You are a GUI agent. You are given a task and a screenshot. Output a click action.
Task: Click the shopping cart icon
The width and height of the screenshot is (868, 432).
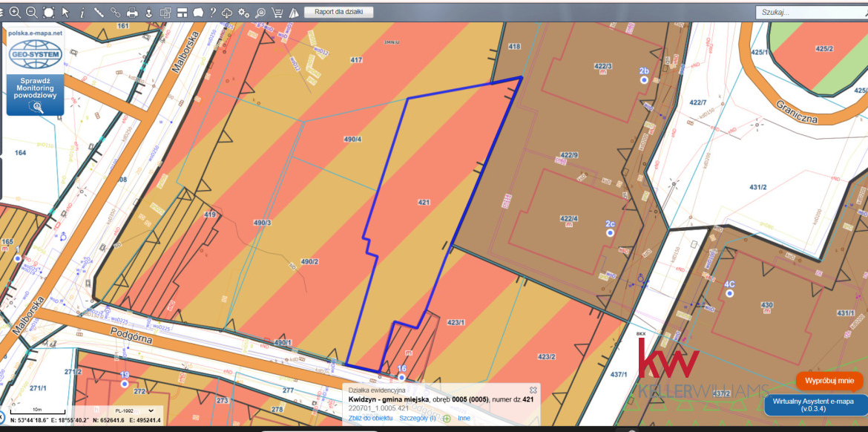pos(277,13)
